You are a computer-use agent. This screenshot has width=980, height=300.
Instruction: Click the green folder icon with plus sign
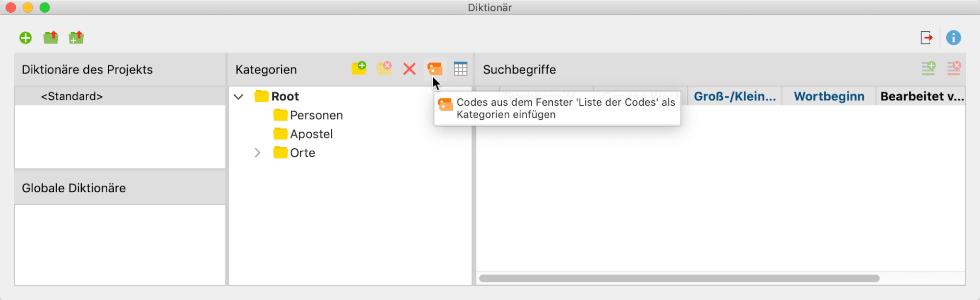tap(76, 38)
